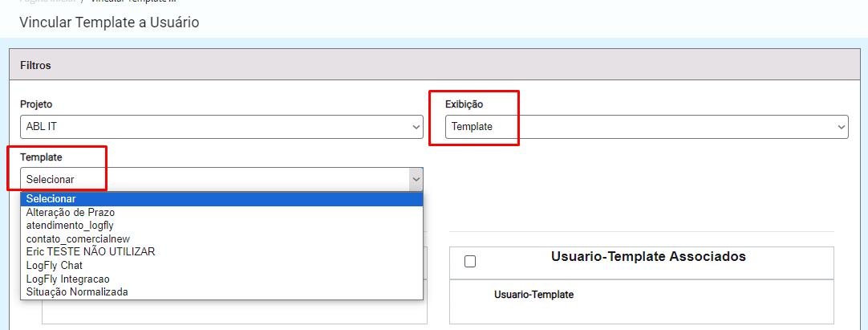
Task: Click the Template field label
Action: [x=41, y=157]
